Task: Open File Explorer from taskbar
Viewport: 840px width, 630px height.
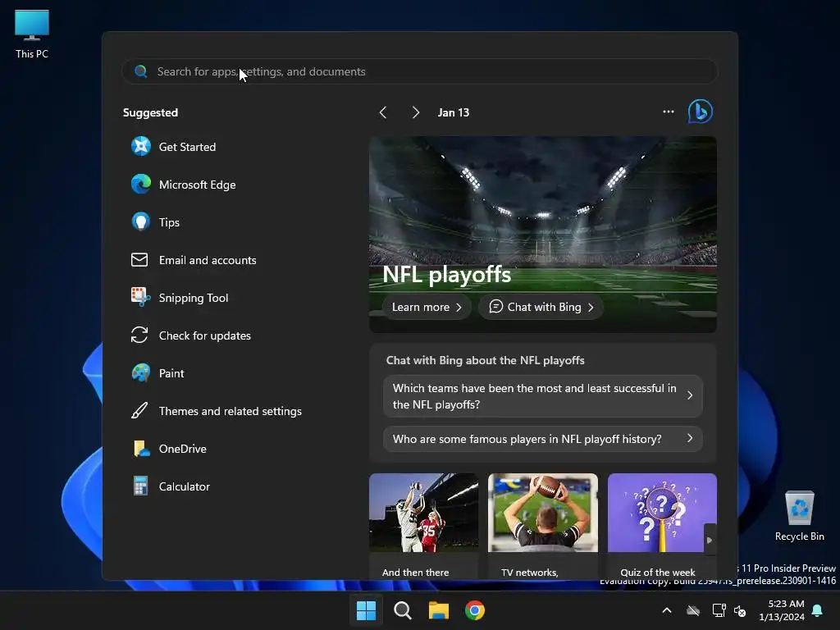Action: click(439, 610)
